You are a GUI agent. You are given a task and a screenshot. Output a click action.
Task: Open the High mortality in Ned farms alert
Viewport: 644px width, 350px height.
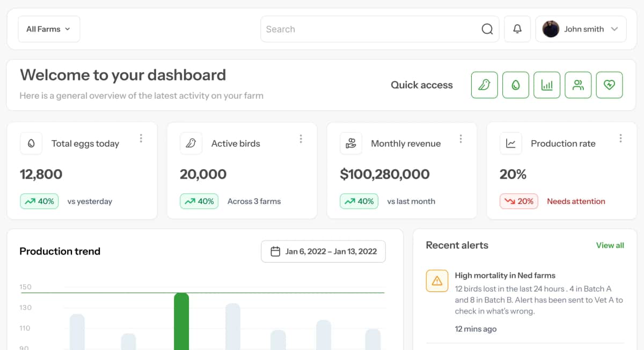(504, 275)
